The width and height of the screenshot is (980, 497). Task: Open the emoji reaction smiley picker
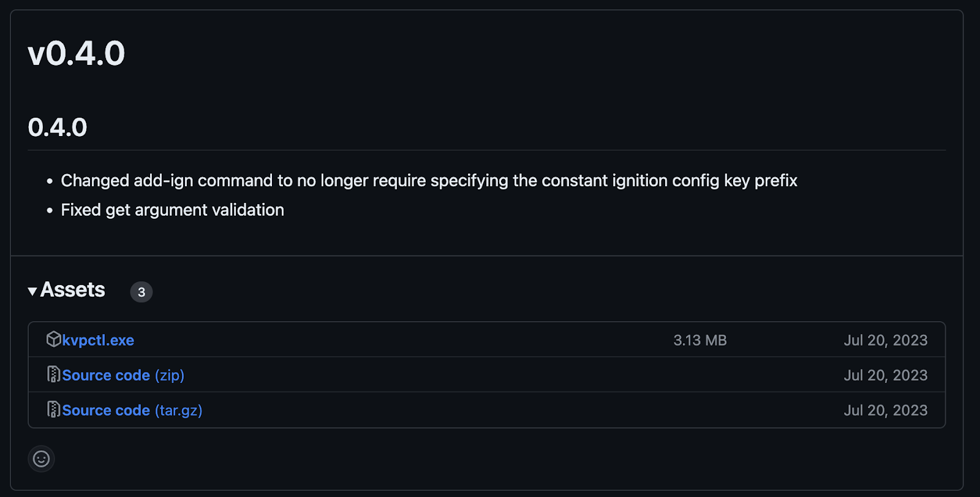pos(41,459)
